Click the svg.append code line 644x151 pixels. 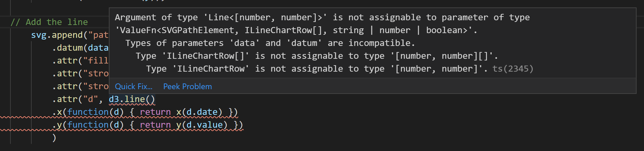click(70, 35)
